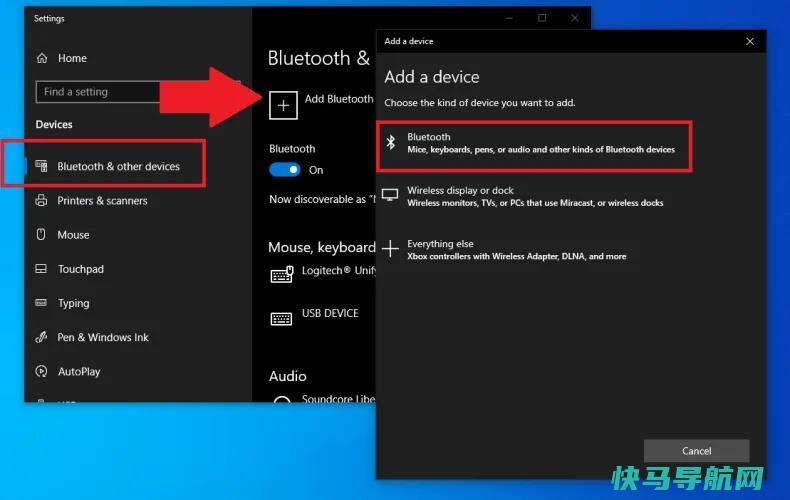
Task: Click the Bluetooth symbol in Add a device
Action: 391,143
